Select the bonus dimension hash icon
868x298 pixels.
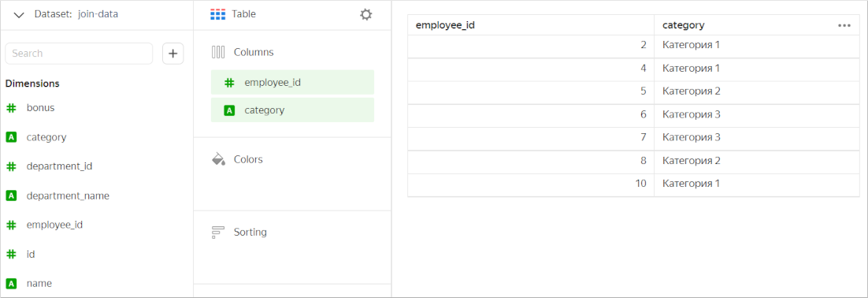point(11,108)
